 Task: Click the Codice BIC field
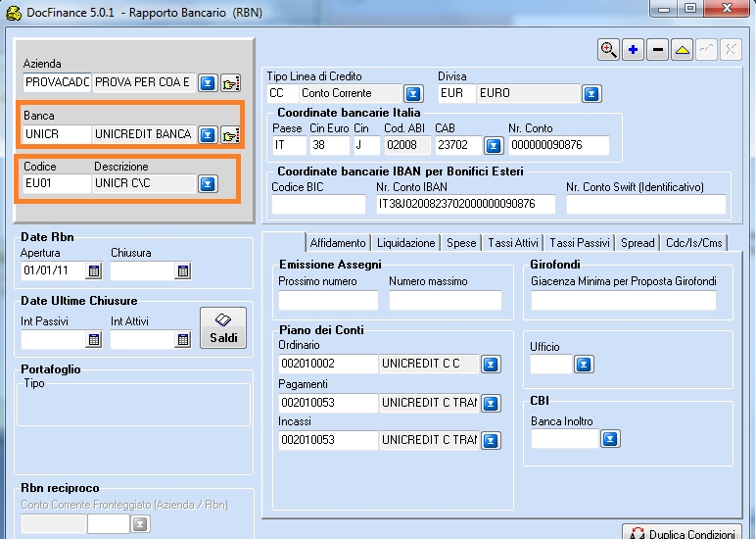click(318, 204)
